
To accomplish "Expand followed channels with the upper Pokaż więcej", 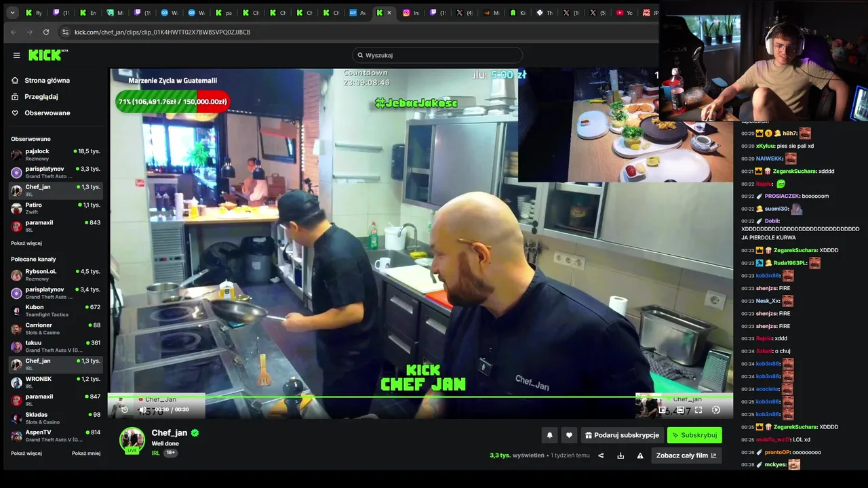I will 26,243.
